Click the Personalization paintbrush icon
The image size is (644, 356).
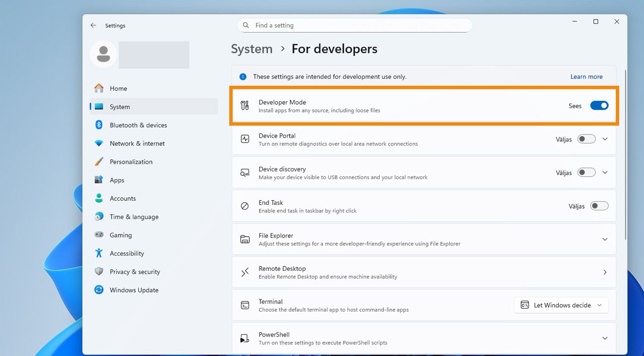point(99,162)
